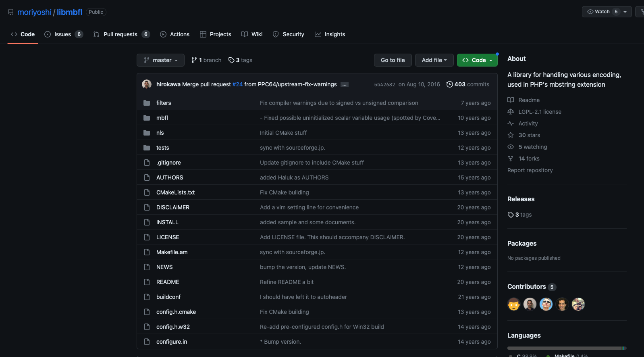644x357 pixels.
Task: Click the AUTHORS file icon
Action: (x=147, y=177)
